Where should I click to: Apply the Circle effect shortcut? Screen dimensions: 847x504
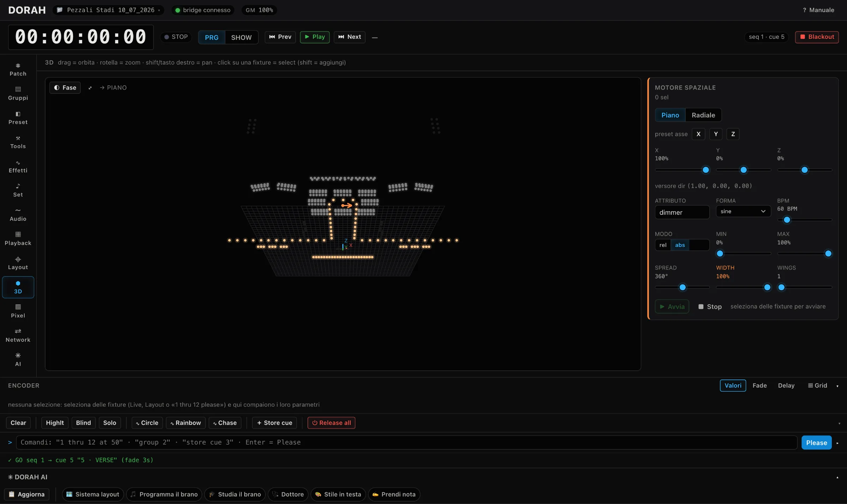[147, 423]
